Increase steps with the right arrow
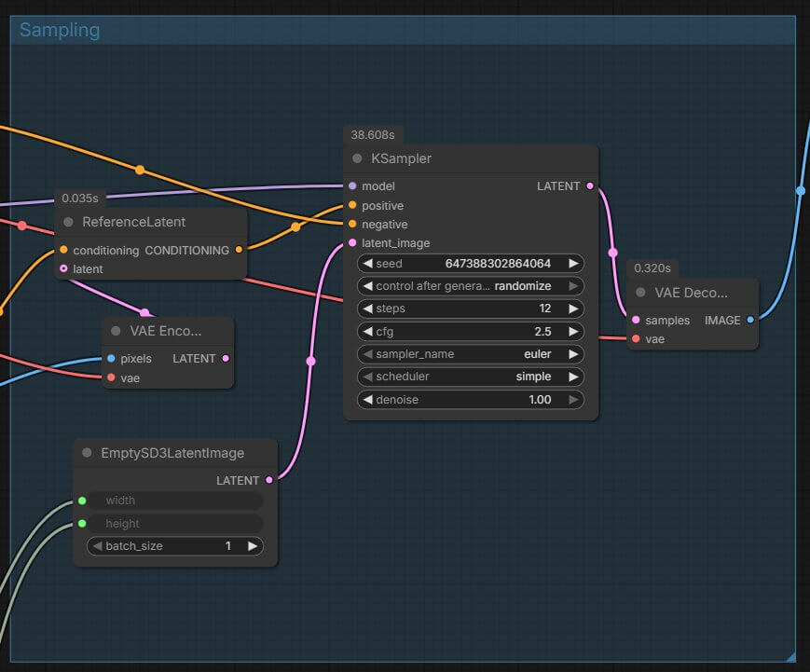Screen dimensions: 810x672 pyautogui.click(x=573, y=309)
